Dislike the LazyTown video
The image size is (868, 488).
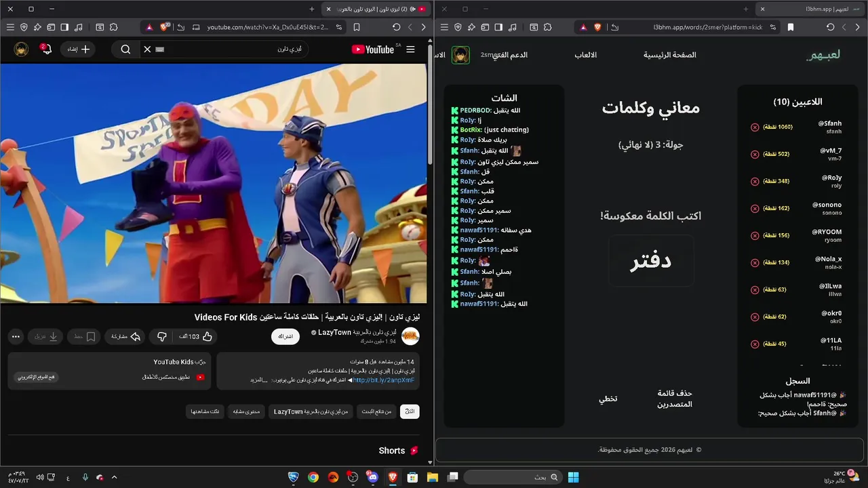tap(162, 336)
